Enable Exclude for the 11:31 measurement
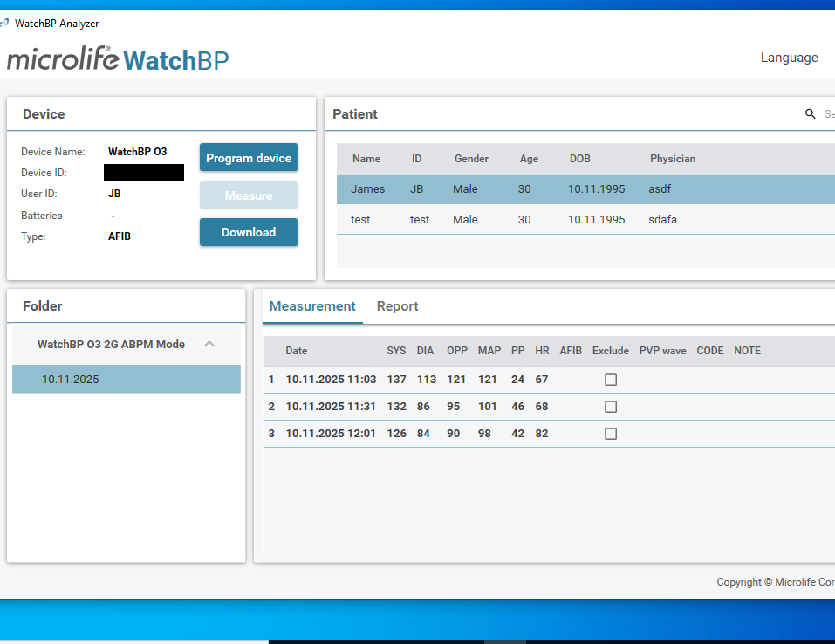Screen dimensions: 835x644 [x=610, y=406]
